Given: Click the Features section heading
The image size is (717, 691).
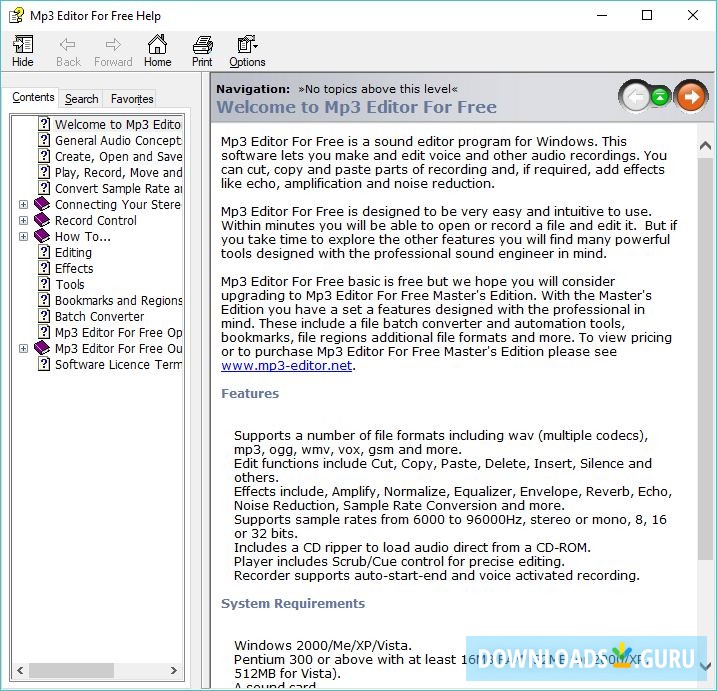Looking at the screenshot, I should (x=250, y=394).
